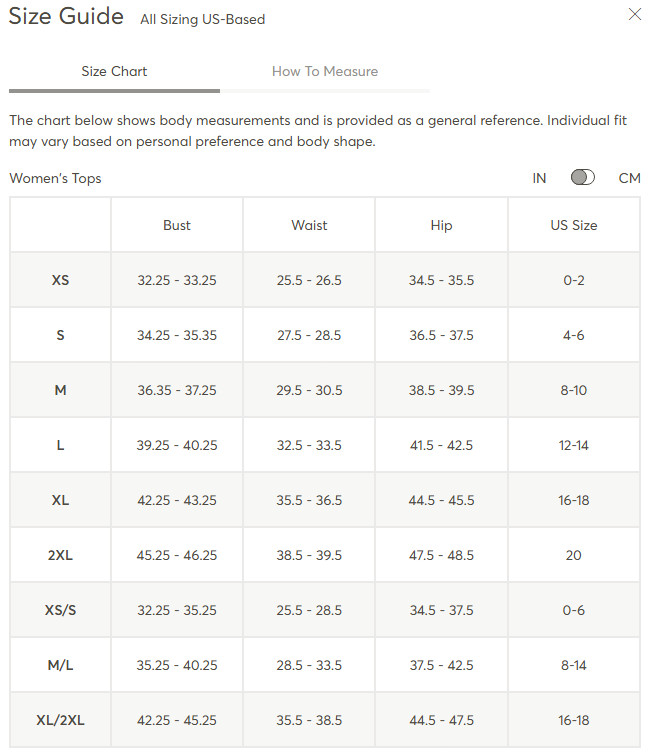Screen dimensions: 657x754
Task: Select the M/L size row label
Action: point(60,665)
